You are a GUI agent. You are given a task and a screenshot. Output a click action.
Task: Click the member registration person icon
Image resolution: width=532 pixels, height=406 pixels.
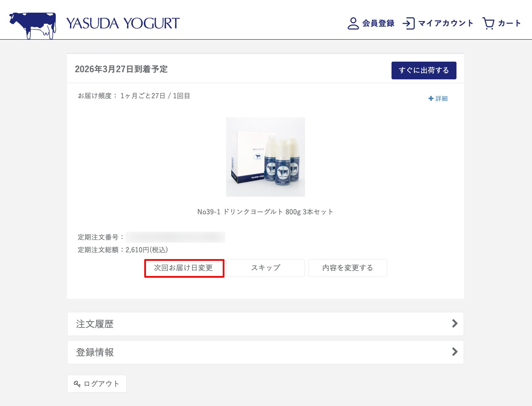(x=353, y=23)
